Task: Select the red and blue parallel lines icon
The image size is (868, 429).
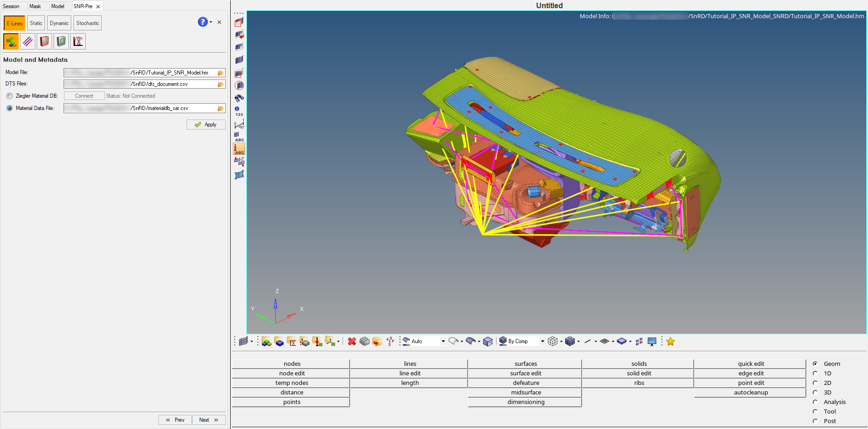Action: click(28, 41)
